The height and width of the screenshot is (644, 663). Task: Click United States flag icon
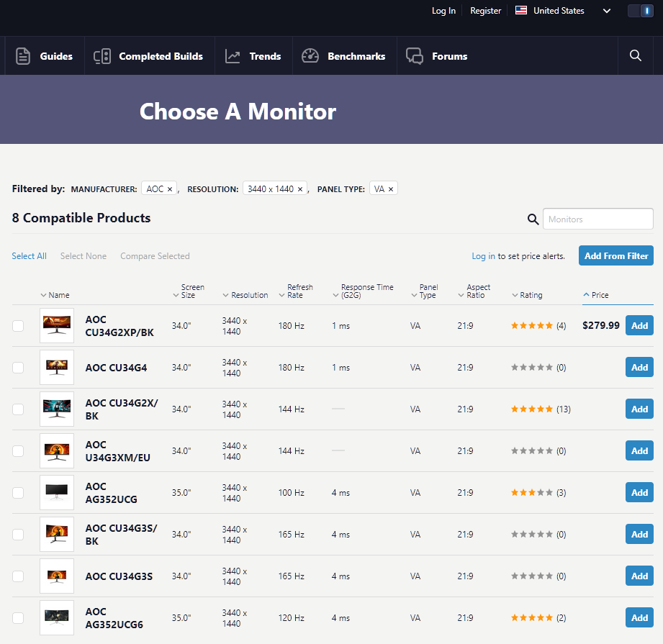tap(521, 11)
